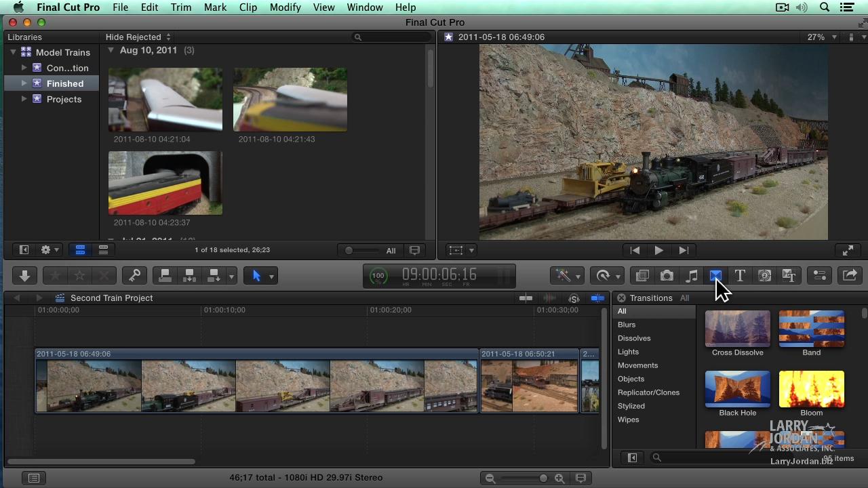Open the Hide Rejected filter dropdown
This screenshot has height=488, width=868.
pyautogui.click(x=138, y=37)
